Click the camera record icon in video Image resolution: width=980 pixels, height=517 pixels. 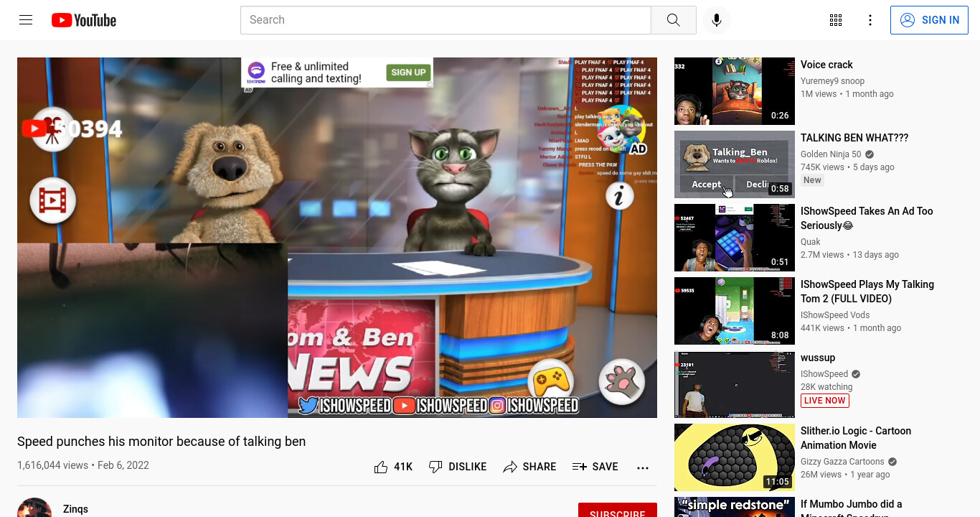[x=54, y=129]
